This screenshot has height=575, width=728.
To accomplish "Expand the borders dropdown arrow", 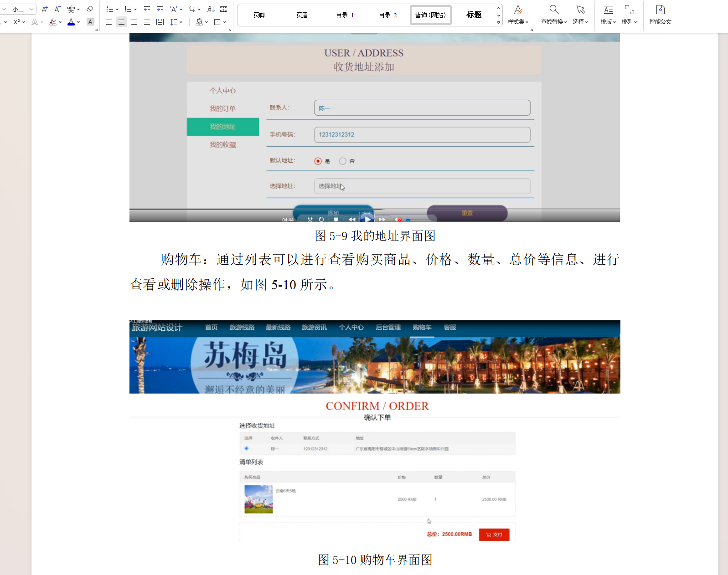I will pos(225,22).
